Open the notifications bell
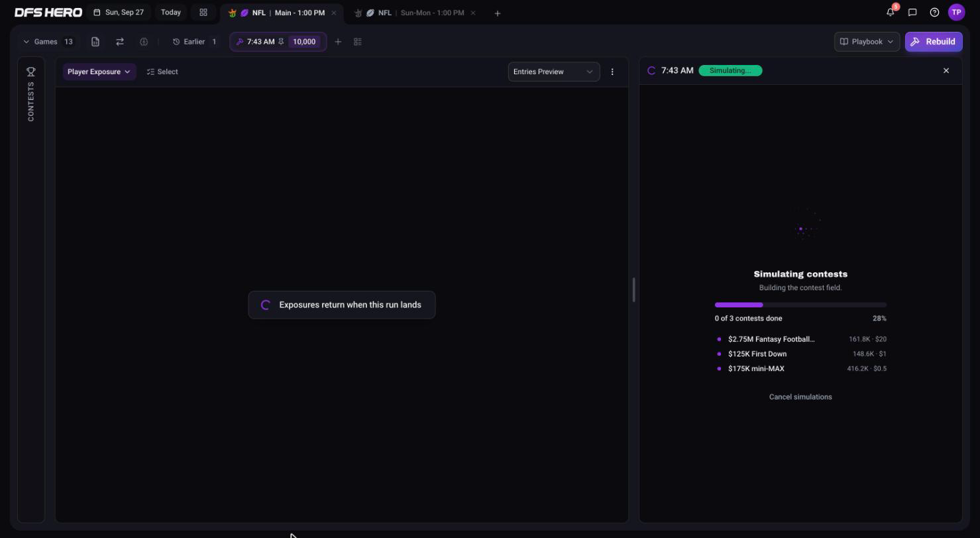The width and height of the screenshot is (980, 538). tap(891, 12)
